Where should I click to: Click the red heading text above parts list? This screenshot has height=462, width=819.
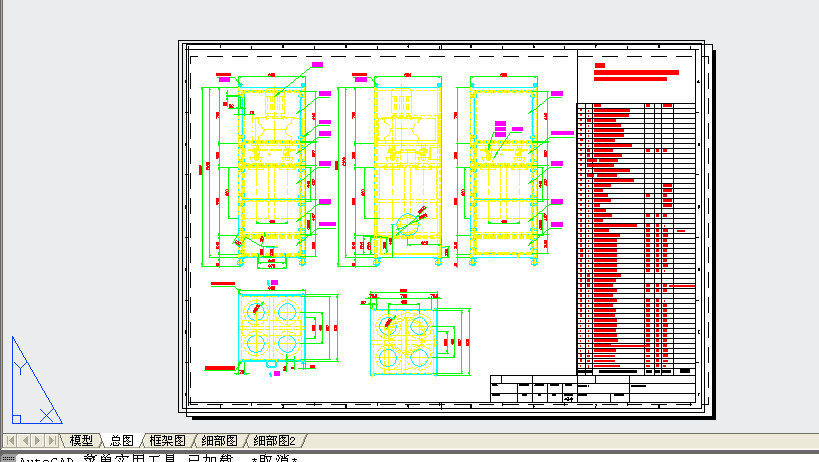(x=636, y=73)
